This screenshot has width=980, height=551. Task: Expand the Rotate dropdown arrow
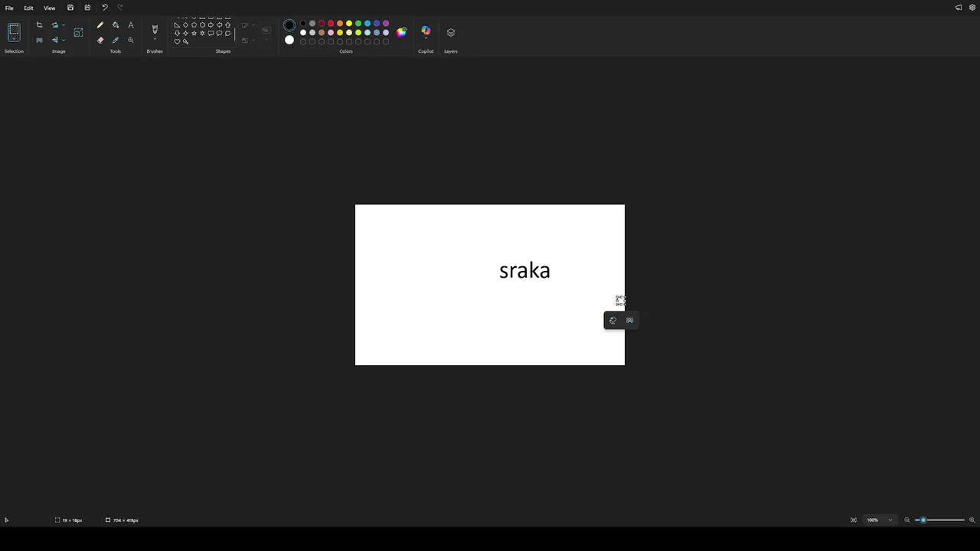point(64,25)
